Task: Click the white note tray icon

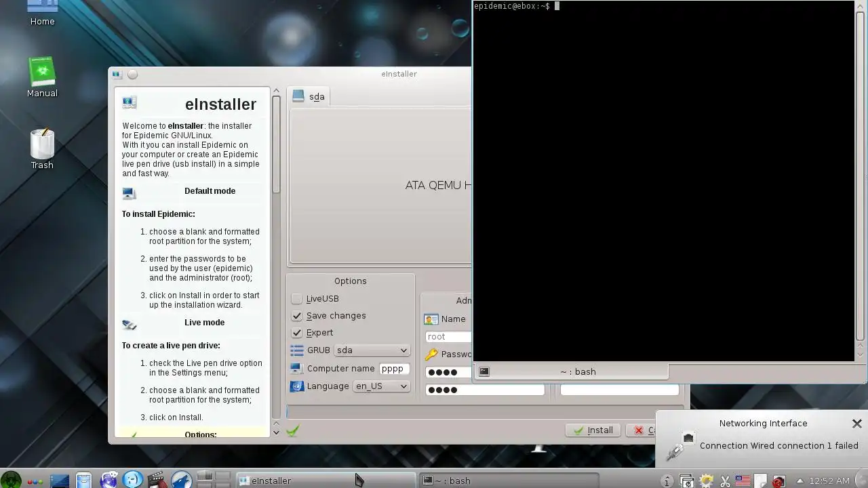Action: [x=760, y=481]
